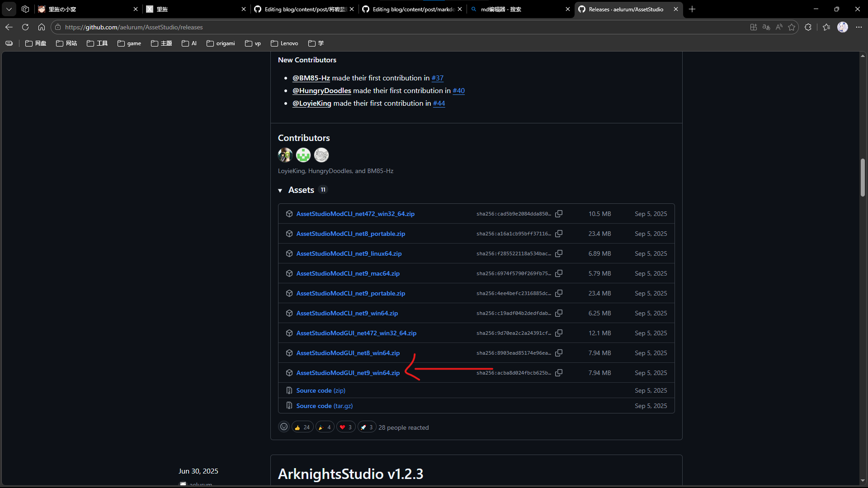Open the browser Extensions icon
The width and height of the screenshot is (868, 488).
[808, 27]
